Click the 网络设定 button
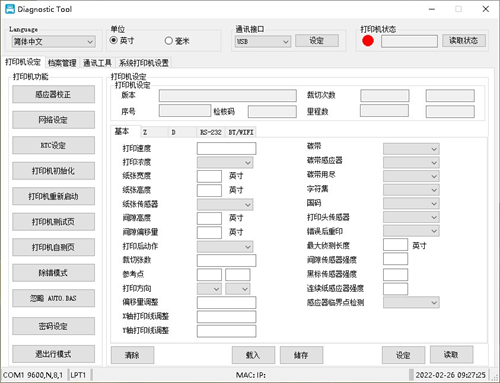500x383 pixels. (x=53, y=120)
